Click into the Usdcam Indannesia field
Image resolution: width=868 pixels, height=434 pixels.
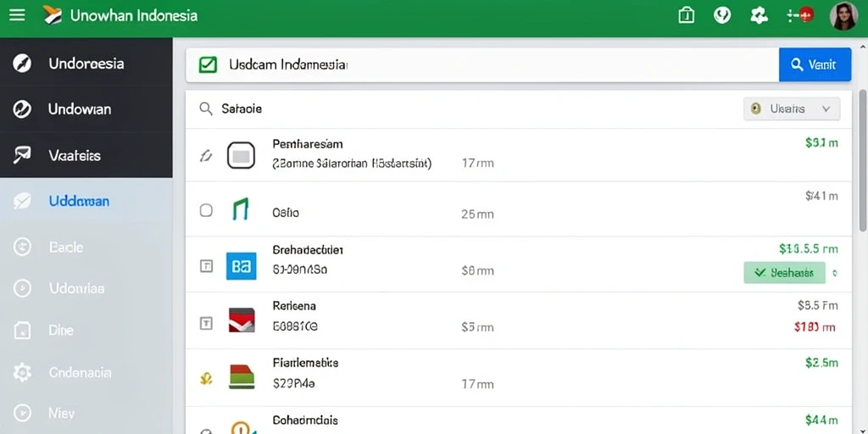(x=482, y=64)
